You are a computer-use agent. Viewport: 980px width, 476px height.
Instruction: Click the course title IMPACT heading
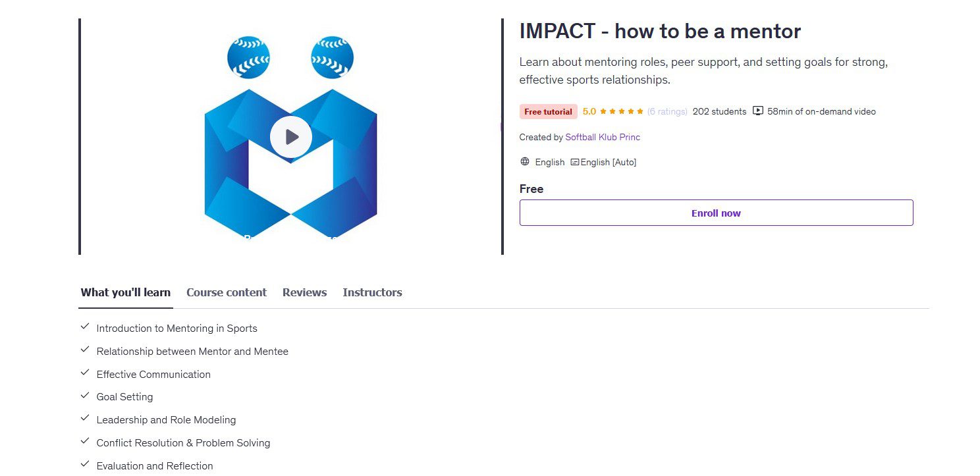click(x=660, y=30)
